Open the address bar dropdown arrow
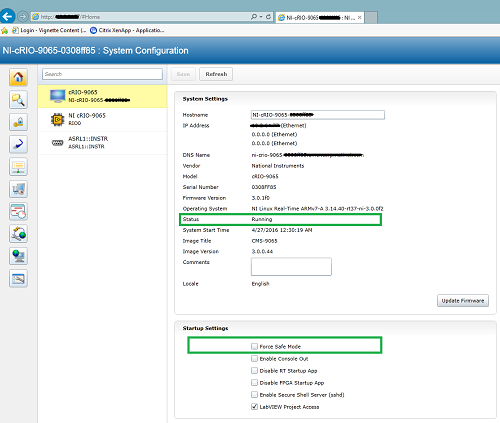This screenshot has height=423, width=500. tap(261, 16)
